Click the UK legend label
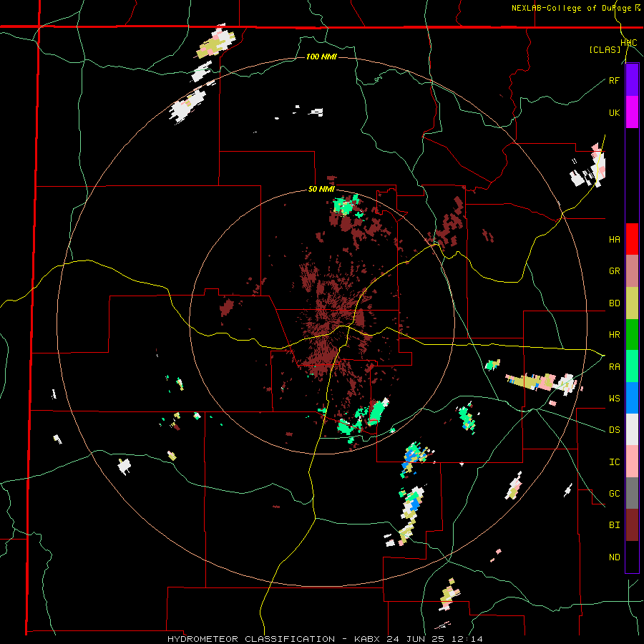This screenshot has height=644, width=644. [x=614, y=112]
